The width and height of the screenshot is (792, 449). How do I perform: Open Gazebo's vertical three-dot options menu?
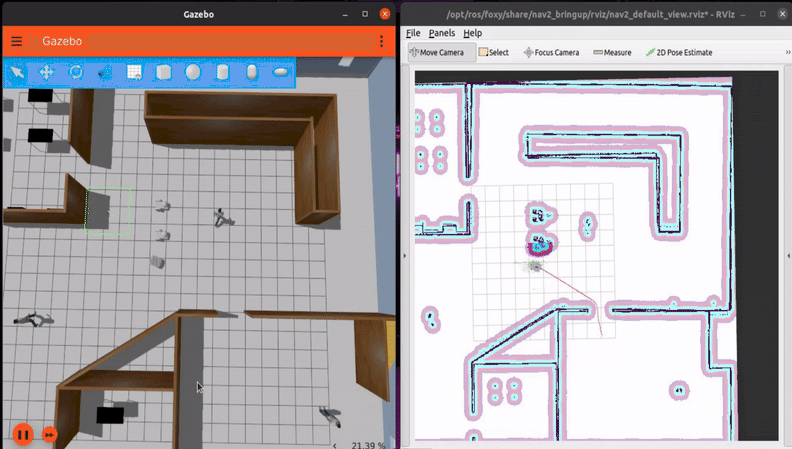(381, 41)
